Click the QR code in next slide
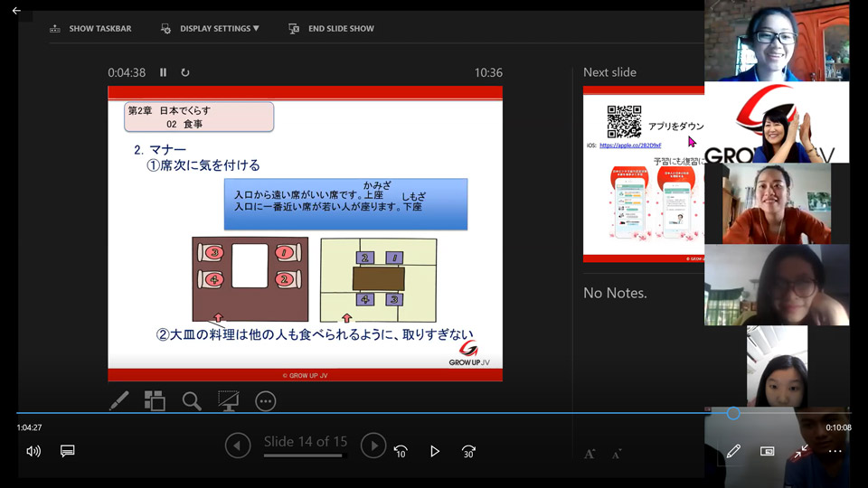 click(x=624, y=122)
